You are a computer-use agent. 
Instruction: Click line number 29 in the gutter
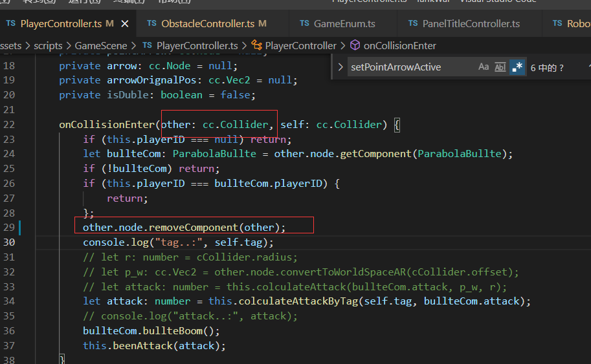click(x=9, y=228)
